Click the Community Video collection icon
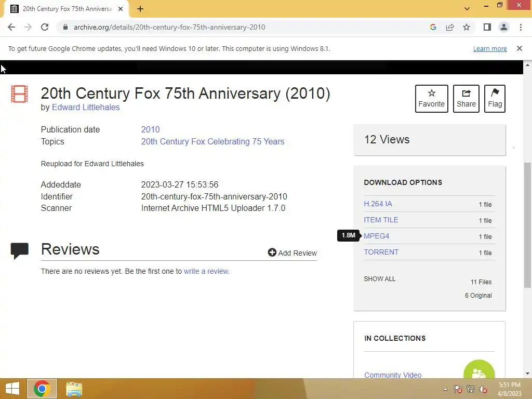The height and width of the screenshot is (399, 532). (x=479, y=370)
